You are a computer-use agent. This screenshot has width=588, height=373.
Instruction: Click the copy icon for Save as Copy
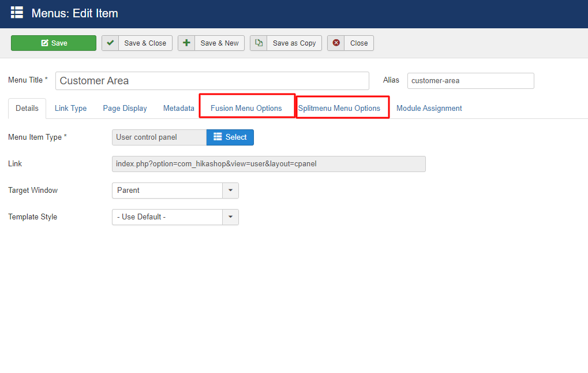coord(259,43)
